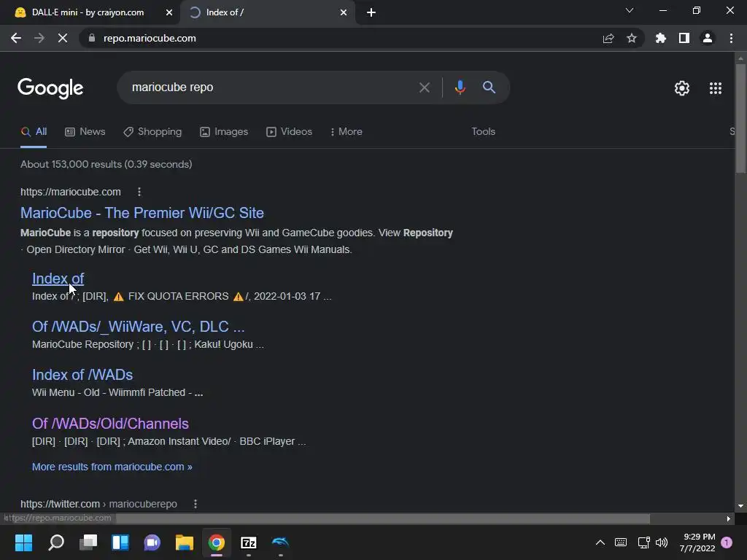Open the Windows Start menu
This screenshot has width=747, height=560.
[23, 542]
